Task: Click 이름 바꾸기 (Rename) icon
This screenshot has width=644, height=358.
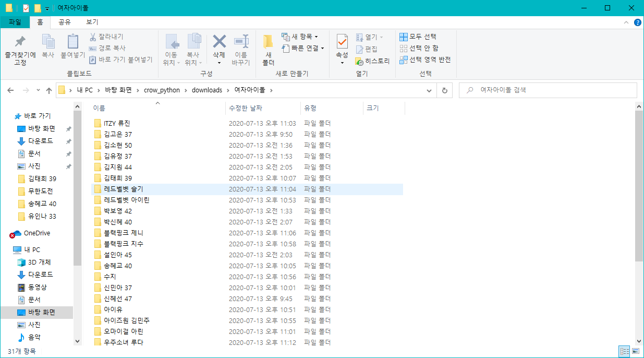Action: click(241, 50)
